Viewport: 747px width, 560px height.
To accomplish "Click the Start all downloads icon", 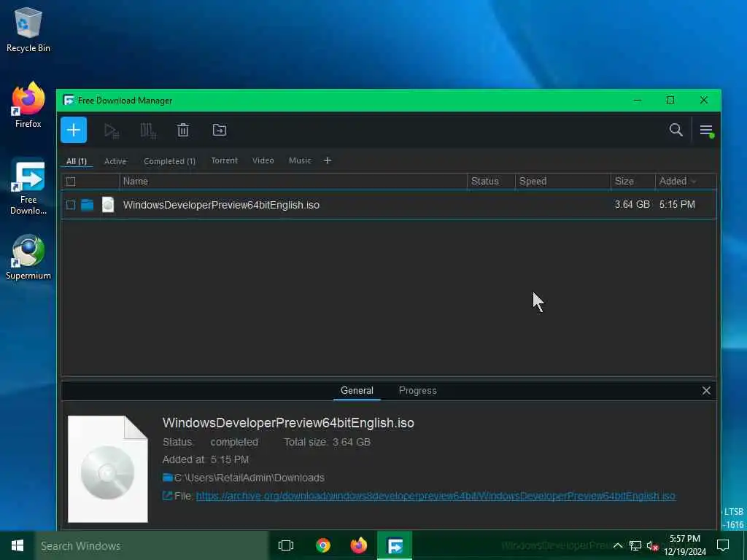I will [x=112, y=131].
